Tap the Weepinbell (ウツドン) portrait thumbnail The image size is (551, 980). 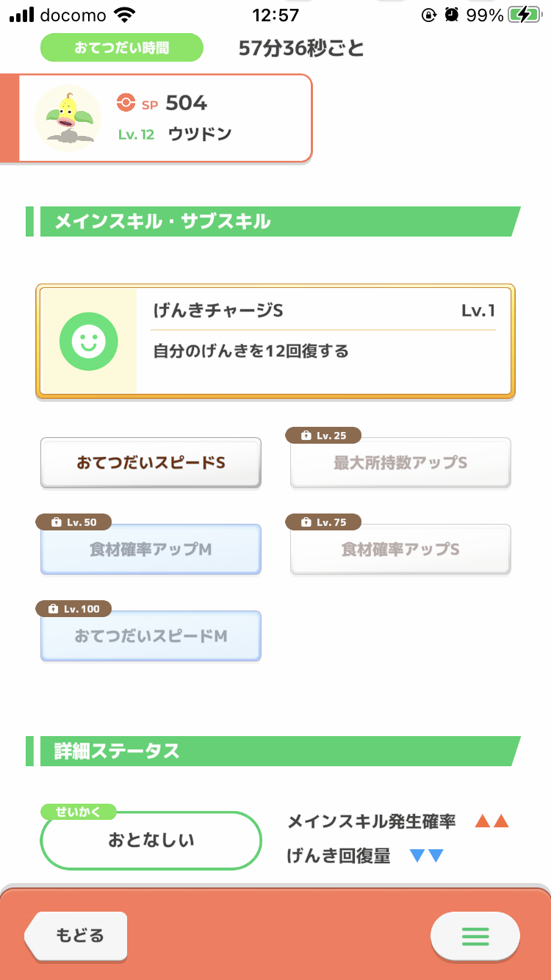68,118
